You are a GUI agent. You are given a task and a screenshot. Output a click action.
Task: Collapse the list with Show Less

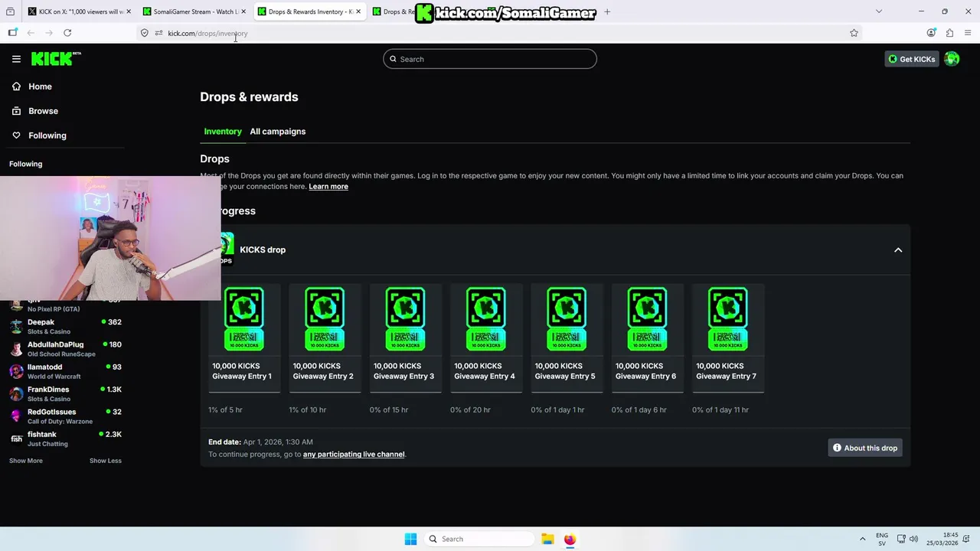pos(106,461)
